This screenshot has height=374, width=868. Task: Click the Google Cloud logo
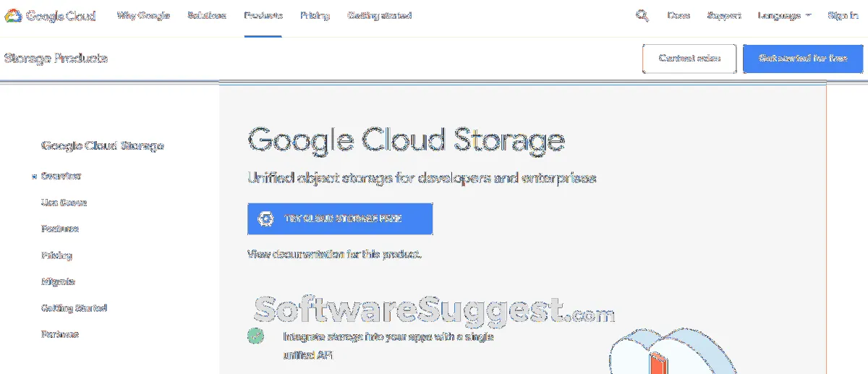[x=49, y=16]
